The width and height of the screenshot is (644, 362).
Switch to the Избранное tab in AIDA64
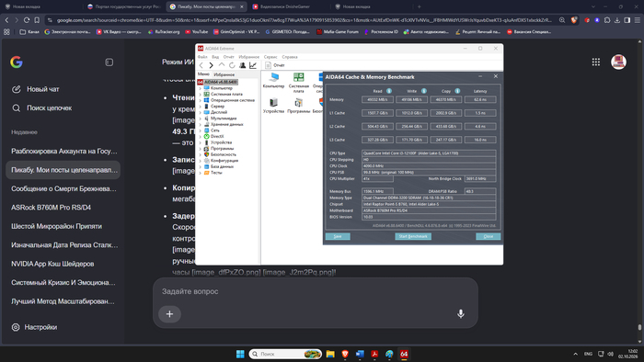(x=224, y=74)
